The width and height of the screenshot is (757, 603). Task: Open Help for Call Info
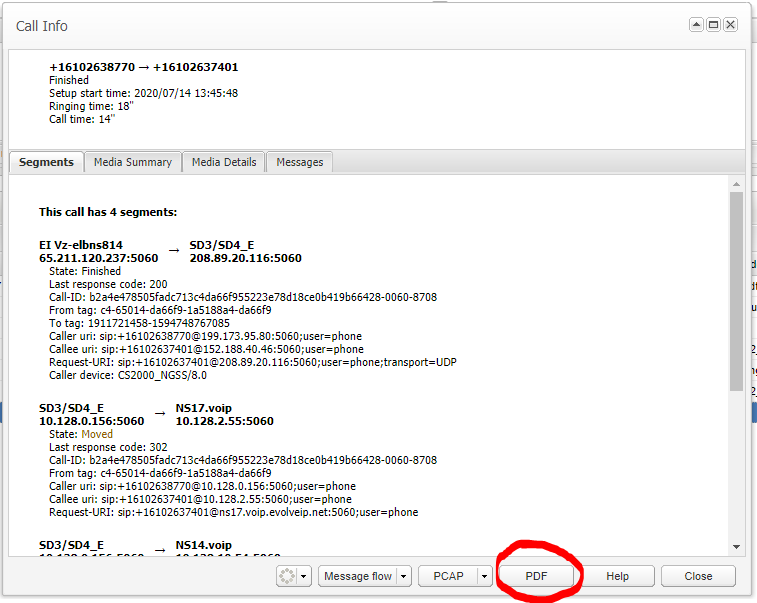[x=617, y=576]
